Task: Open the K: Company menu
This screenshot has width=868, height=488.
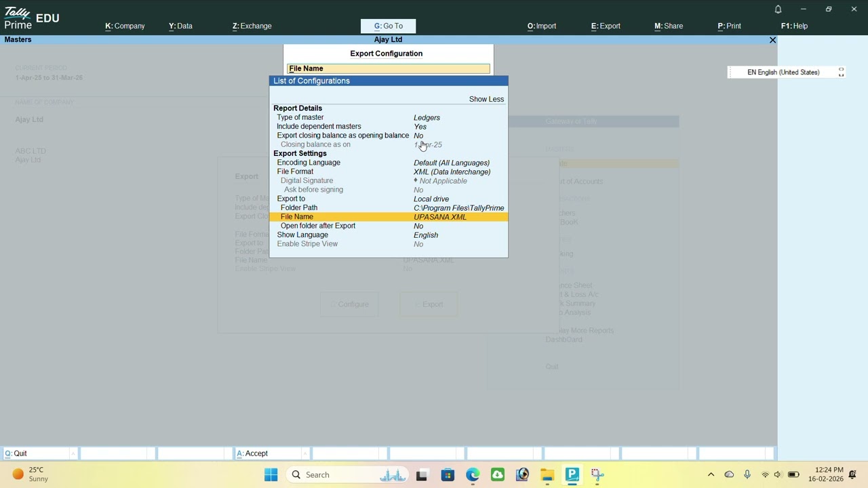Action: [x=125, y=26]
